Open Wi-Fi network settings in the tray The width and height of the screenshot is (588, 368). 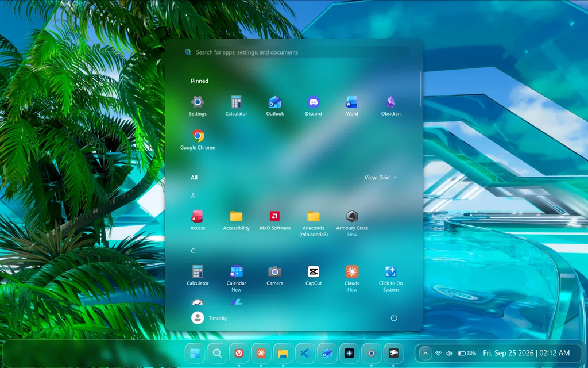pyautogui.click(x=438, y=354)
